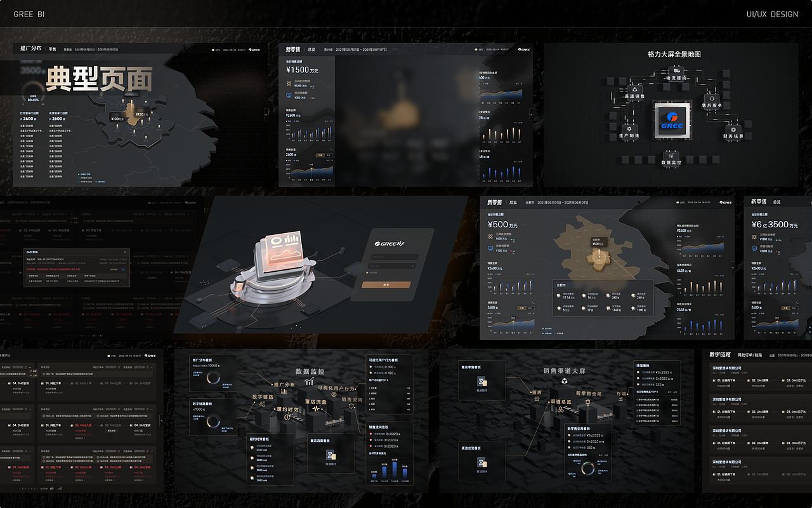Click the 销售流向看板 panel title
The image size is (812, 508).
click(x=379, y=427)
